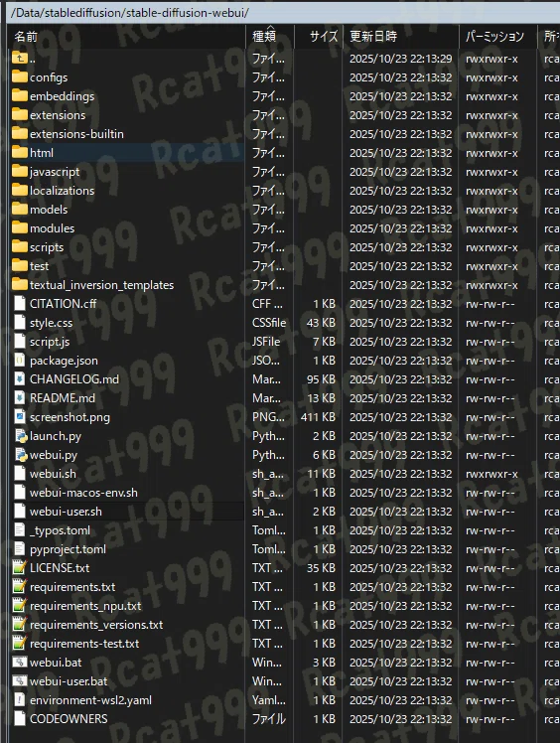Select the requirements_versions.txt file name

[96, 625]
